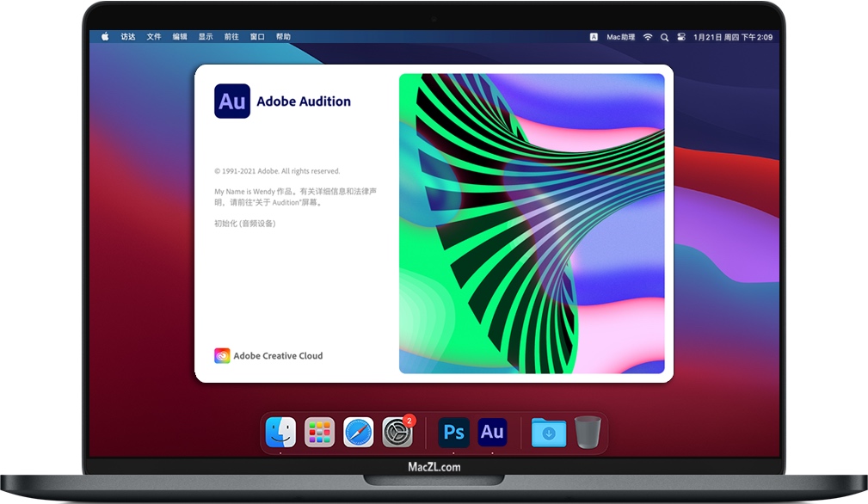The height and width of the screenshot is (504, 868).
Task: Launch Safari from the Dock
Action: 359,433
